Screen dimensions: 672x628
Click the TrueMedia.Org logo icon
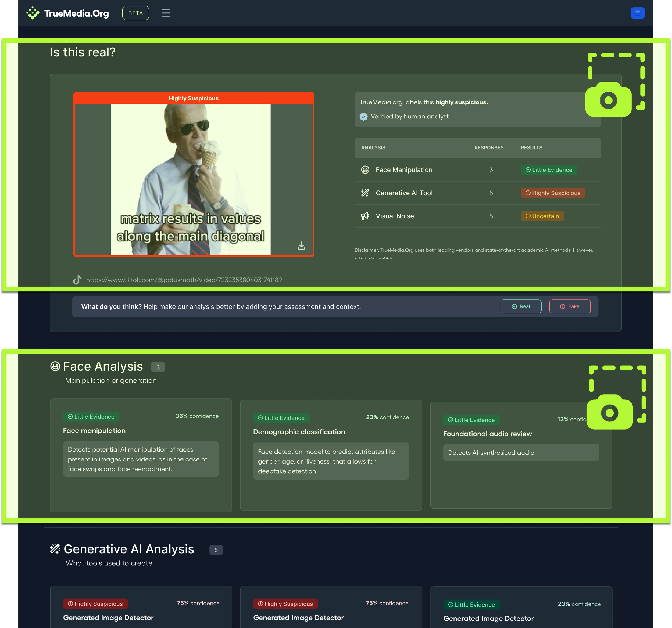33,13
